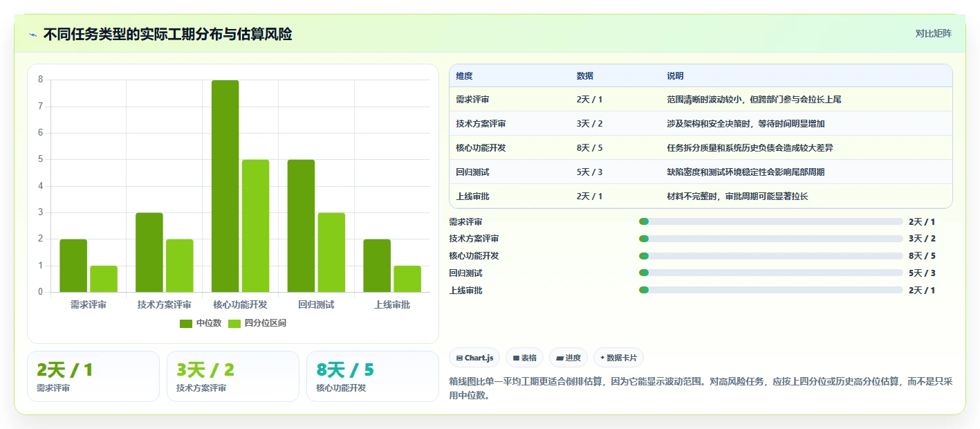The width and height of the screenshot is (980, 429).
Task: Click the 需求评审 median bar
Action: point(73,266)
